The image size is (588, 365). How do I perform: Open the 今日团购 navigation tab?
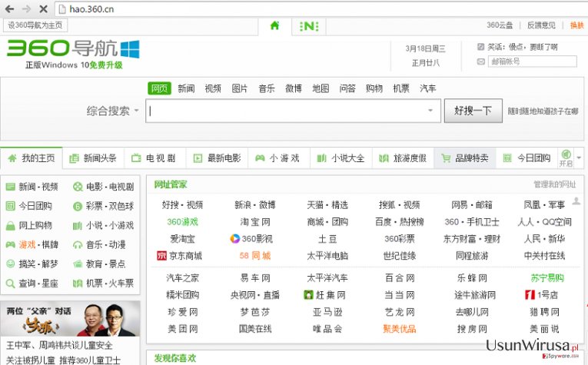click(x=527, y=158)
